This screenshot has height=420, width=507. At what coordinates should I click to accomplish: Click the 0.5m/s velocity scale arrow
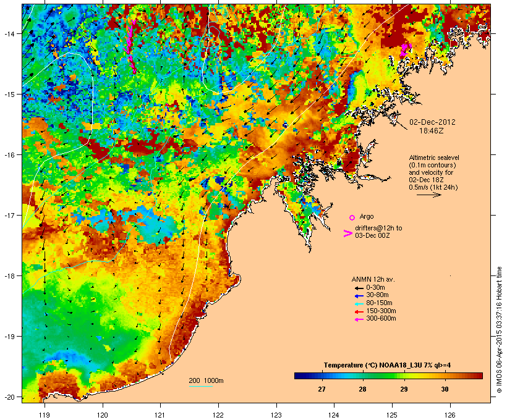(428, 195)
